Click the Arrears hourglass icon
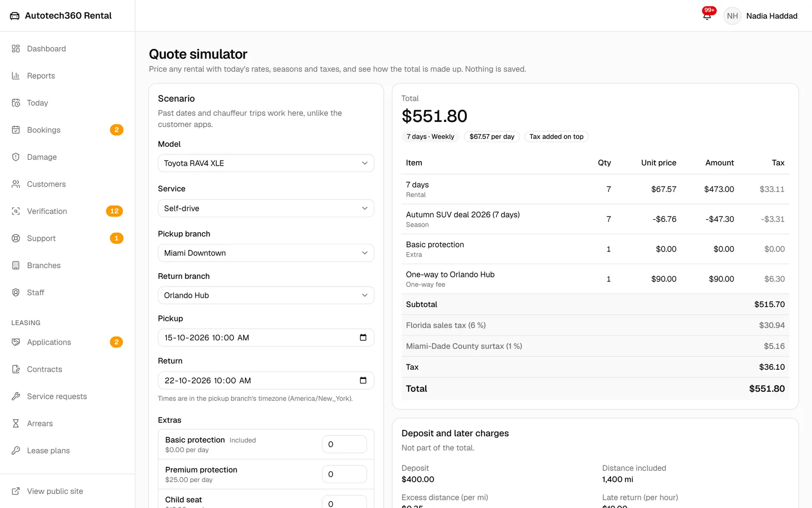The width and height of the screenshot is (812, 508). pyautogui.click(x=16, y=424)
